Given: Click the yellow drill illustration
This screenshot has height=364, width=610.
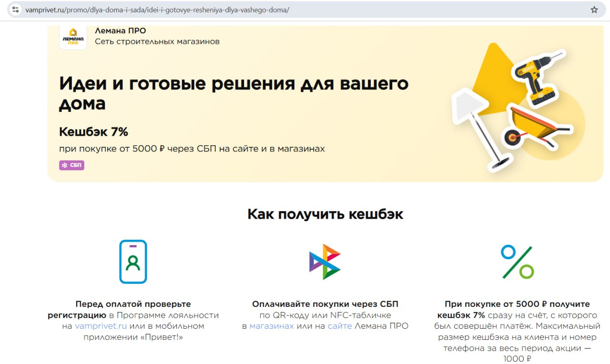Looking at the screenshot, I should tap(538, 76).
